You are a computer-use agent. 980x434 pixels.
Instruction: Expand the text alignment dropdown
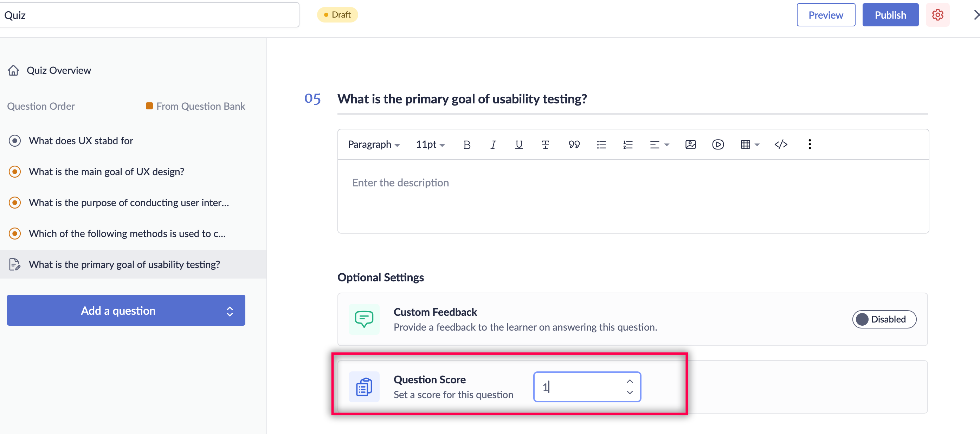tap(659, 145)
